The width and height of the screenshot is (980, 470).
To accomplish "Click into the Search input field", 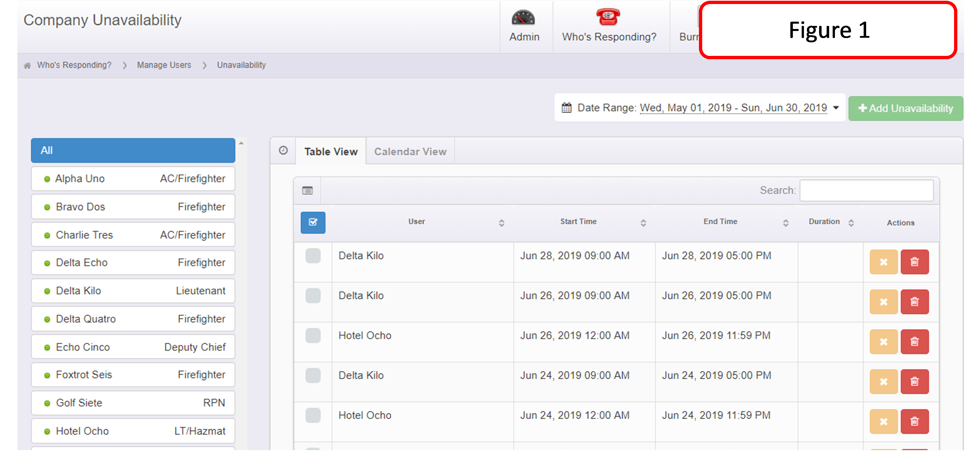I will 866,191.
